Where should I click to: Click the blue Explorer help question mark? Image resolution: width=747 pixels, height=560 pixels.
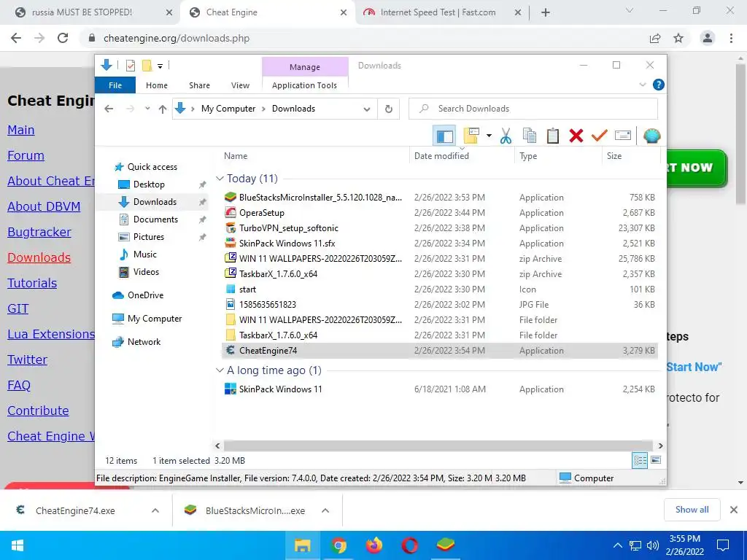[x=659, y=85]
